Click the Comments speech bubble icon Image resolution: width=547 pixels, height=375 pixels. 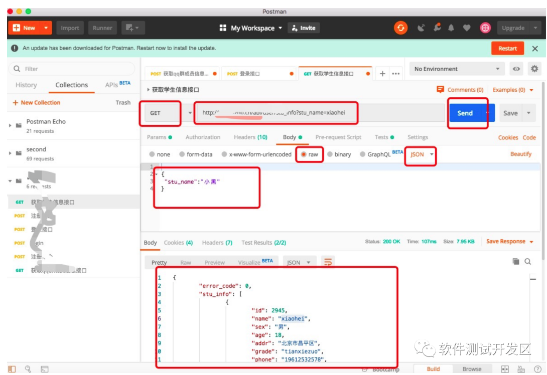pos(440,90)
